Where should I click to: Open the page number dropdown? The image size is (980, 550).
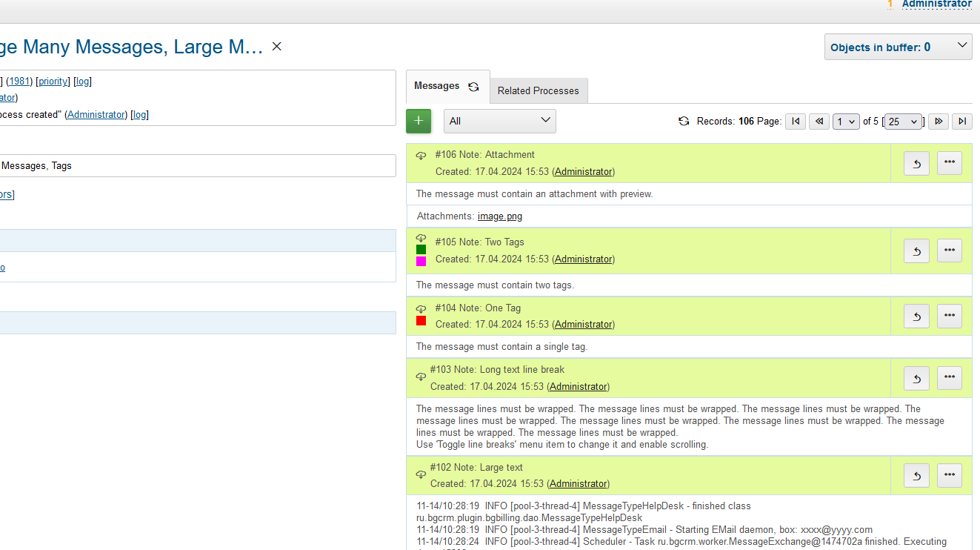point(846,122)
